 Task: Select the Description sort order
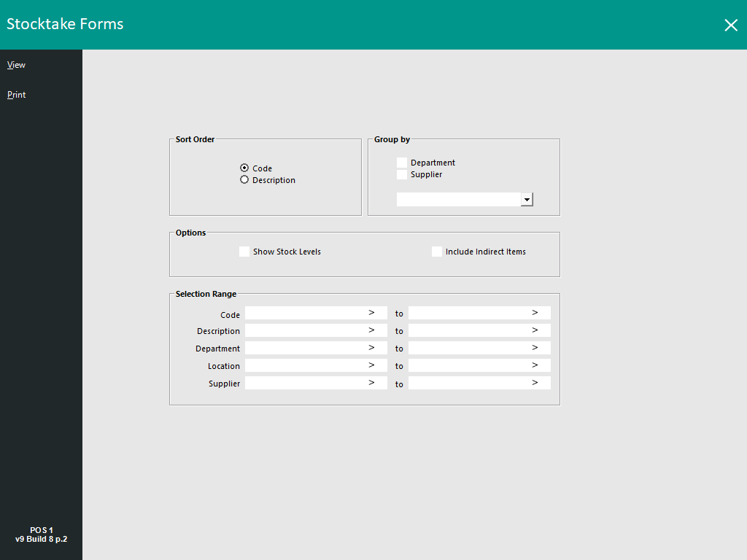tap(244, 179)
